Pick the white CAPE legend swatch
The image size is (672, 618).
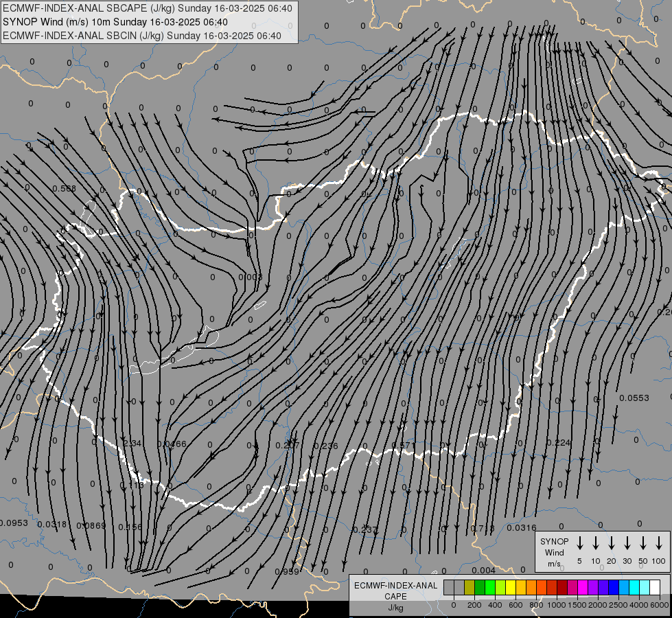point(654,587)
